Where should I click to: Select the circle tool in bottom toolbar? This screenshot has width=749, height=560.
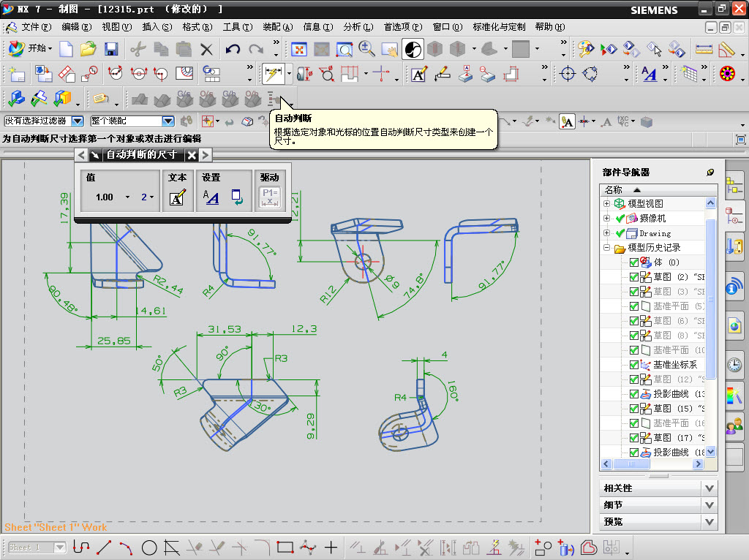[149, 547]
